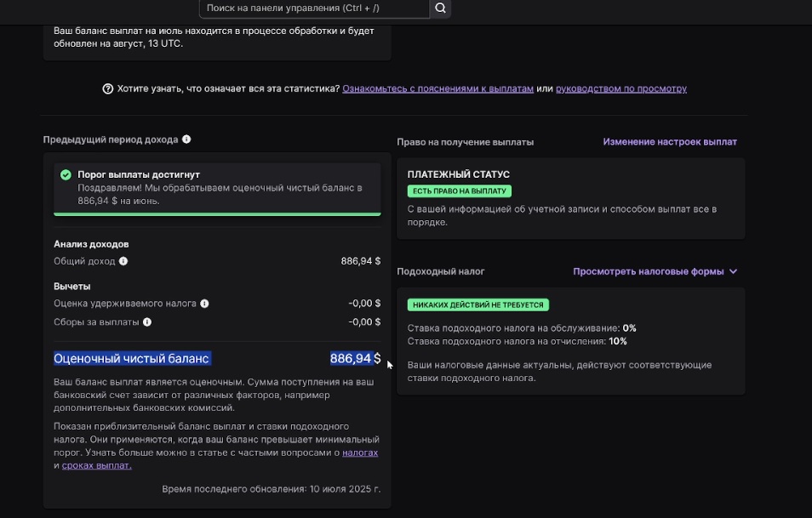Open "Ознакомьтесь с пояснениями к выплатам" link

[437, 88]
